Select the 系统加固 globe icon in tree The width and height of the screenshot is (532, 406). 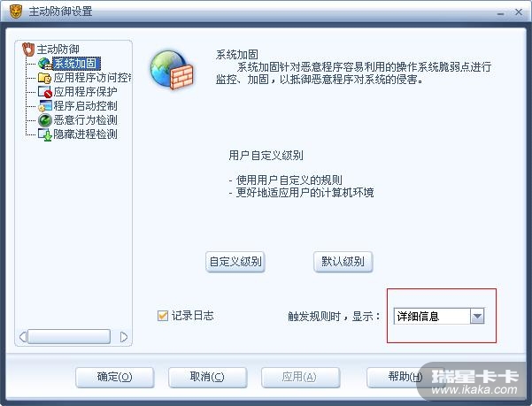click(x=45, y=64)
